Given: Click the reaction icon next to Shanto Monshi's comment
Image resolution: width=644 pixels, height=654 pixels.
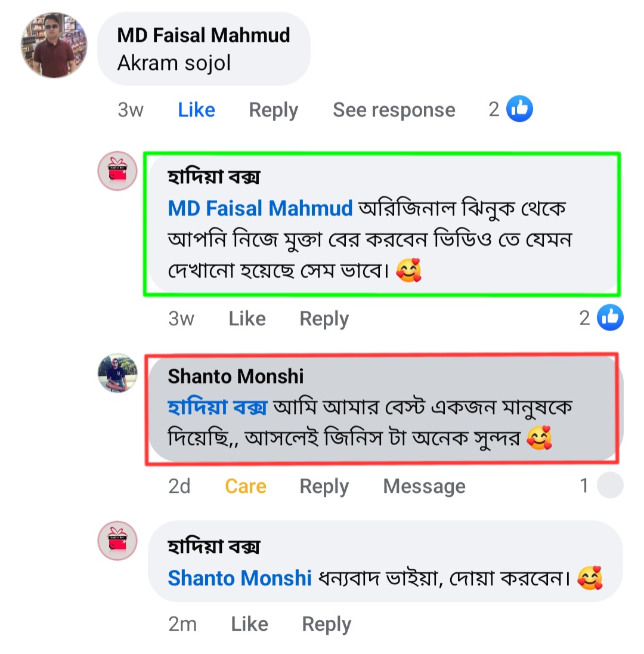Looking at the screenshot, I should (609, 486).
